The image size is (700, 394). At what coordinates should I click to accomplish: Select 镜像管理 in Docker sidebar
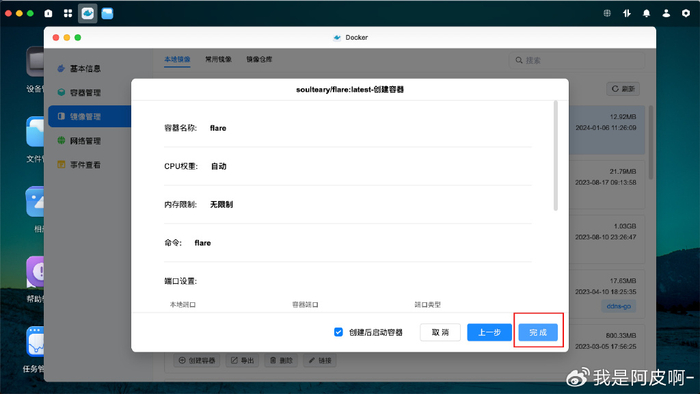point(89,116)
